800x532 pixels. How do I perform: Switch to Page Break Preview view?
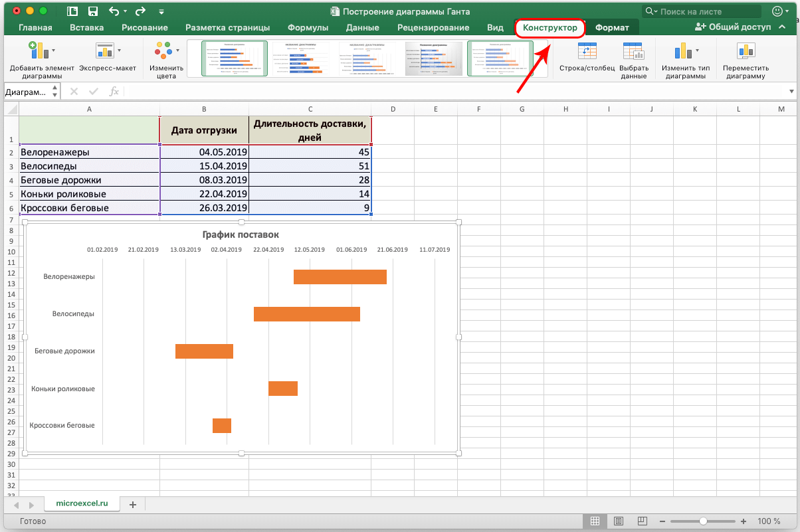(x=642, y=521)
